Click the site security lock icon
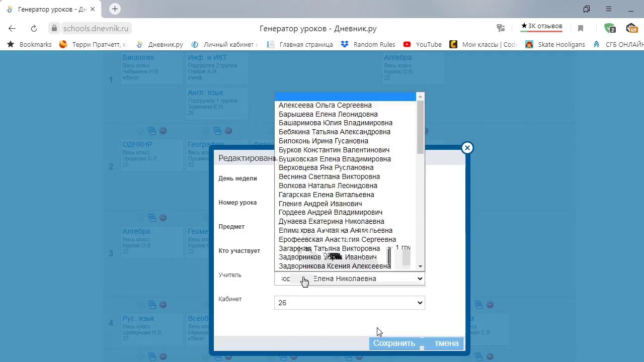This screenshot has height=362, width=644. click(x=55, y=29)
